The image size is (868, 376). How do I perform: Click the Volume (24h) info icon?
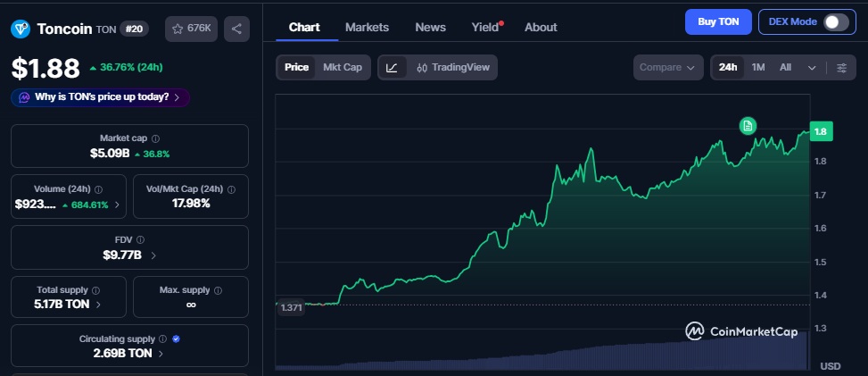tap(98, 189)
